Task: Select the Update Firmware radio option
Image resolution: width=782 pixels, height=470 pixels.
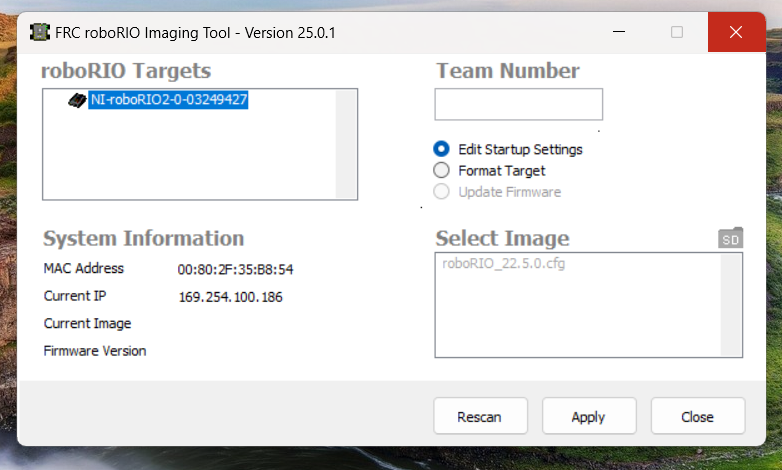Action: click(x=442, y=192)
